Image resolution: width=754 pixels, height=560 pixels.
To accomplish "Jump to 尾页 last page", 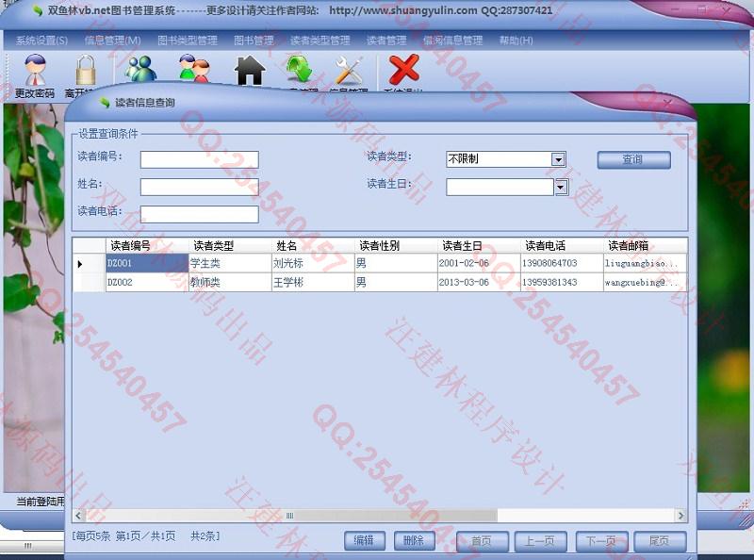I will point(660,541).
